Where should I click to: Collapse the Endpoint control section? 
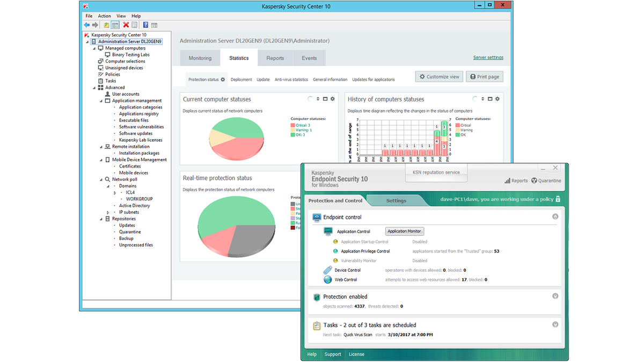point(555,217)
